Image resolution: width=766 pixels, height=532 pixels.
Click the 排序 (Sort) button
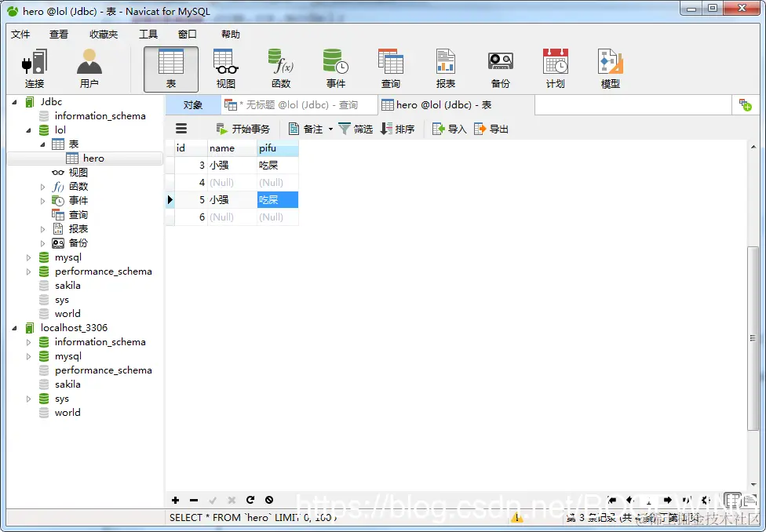[398, 129]
